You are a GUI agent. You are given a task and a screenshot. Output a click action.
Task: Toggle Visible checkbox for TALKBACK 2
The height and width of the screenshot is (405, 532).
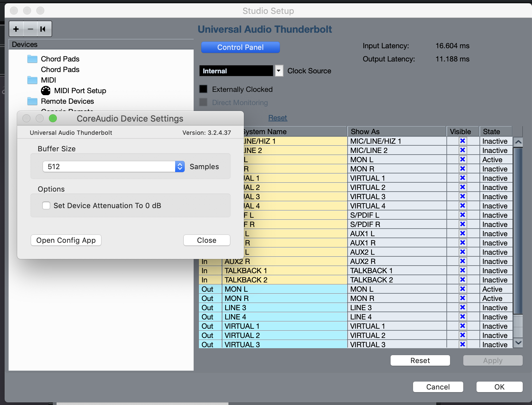coord(463,280)
